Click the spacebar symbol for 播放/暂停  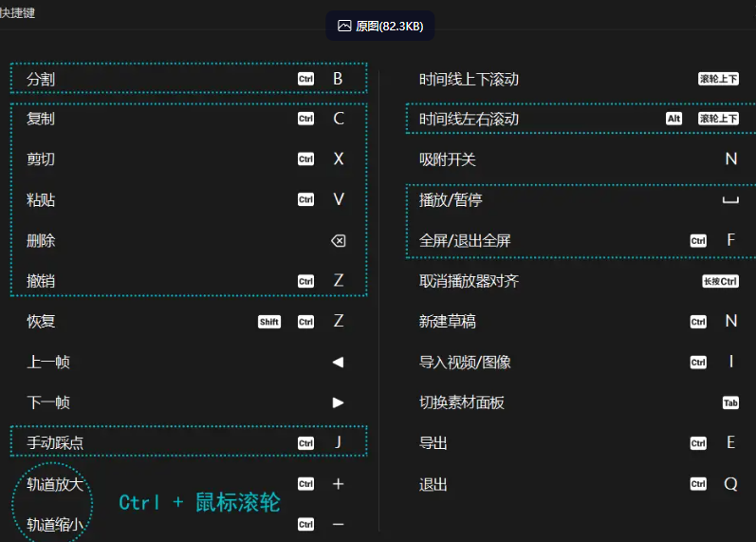click(729, 200)
